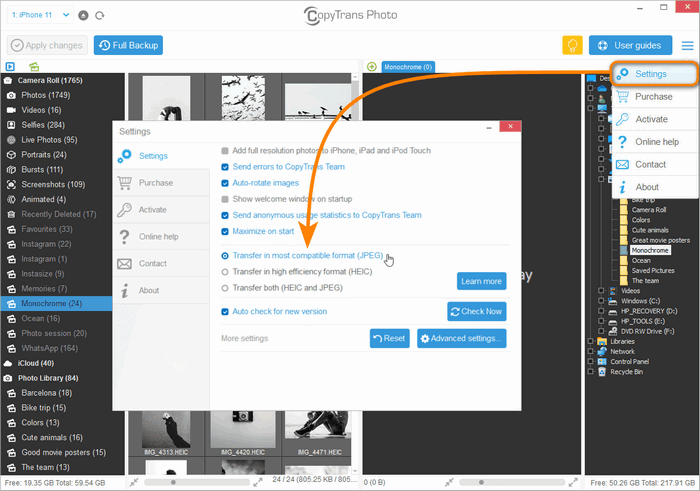The height and width of the screenshot is (491, 700).
Task: Open Activate in Settings dialog sidebar
Action: [x=161, y=209]
